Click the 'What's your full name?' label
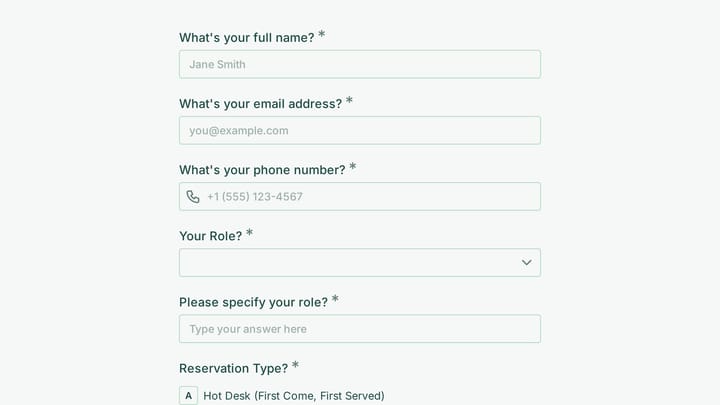This screenshot has height=405, width=720. [x=247, y=38]
